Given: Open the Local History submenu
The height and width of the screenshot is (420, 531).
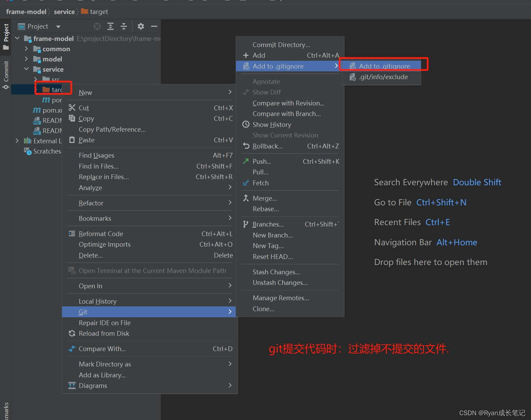Looking at the screenshot, I should click(150, 301).
